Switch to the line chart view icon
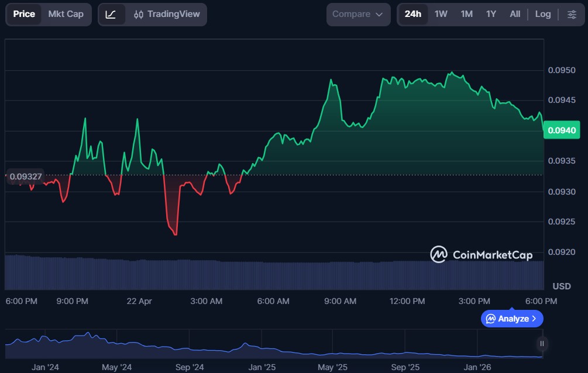The height and width of the screenshot is (373, 588). pyautogui.click(x=111, y=14)
